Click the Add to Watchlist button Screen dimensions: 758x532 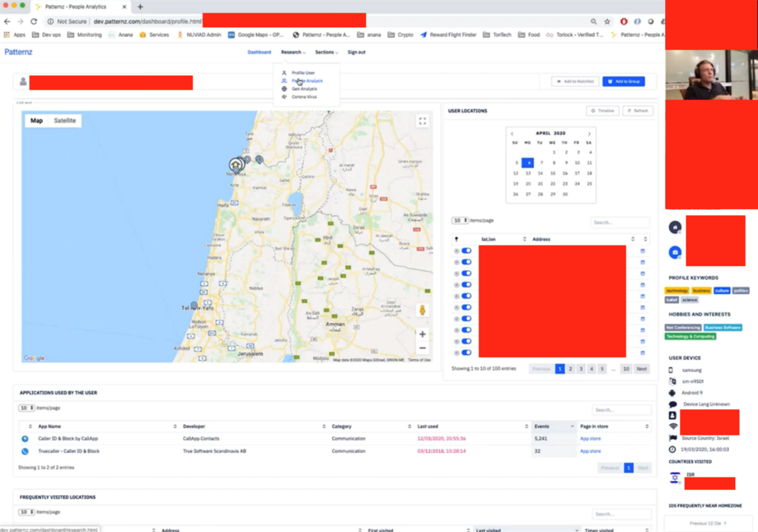(575, 82)
